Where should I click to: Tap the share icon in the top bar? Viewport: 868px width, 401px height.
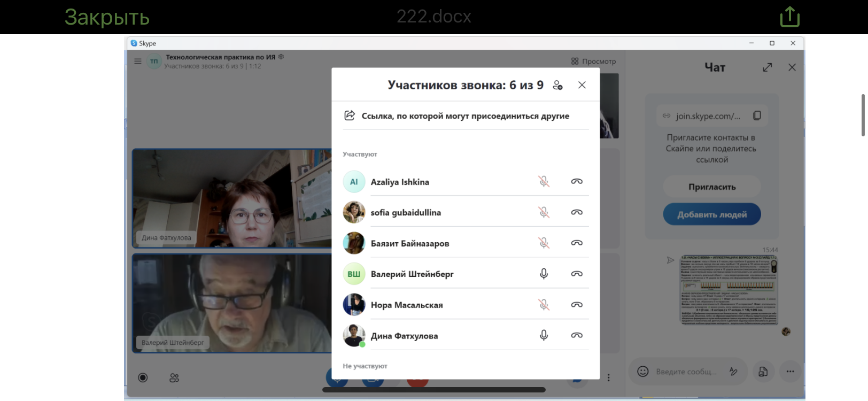click(789, 17)
